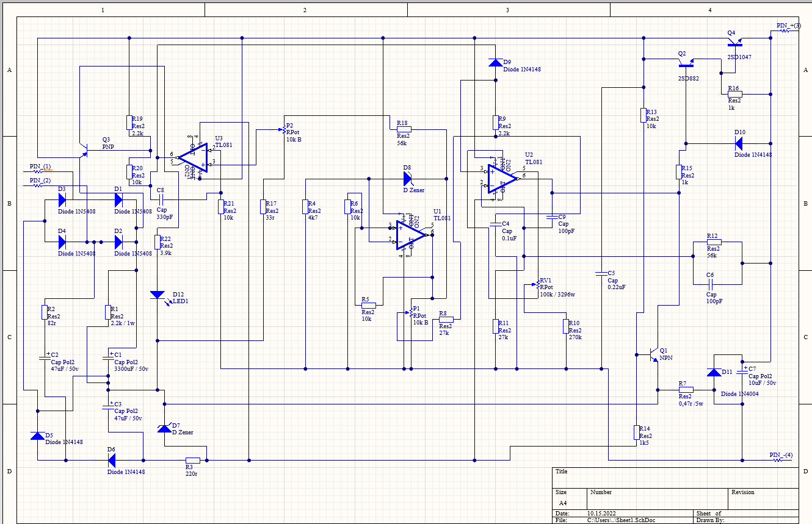Select the 'Revision' title block field

[743, 492]
